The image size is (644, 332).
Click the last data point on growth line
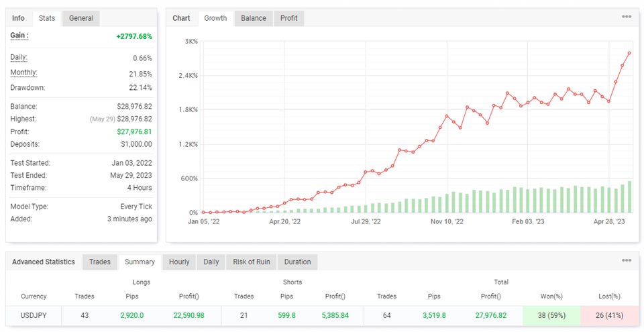click(629, 53)
